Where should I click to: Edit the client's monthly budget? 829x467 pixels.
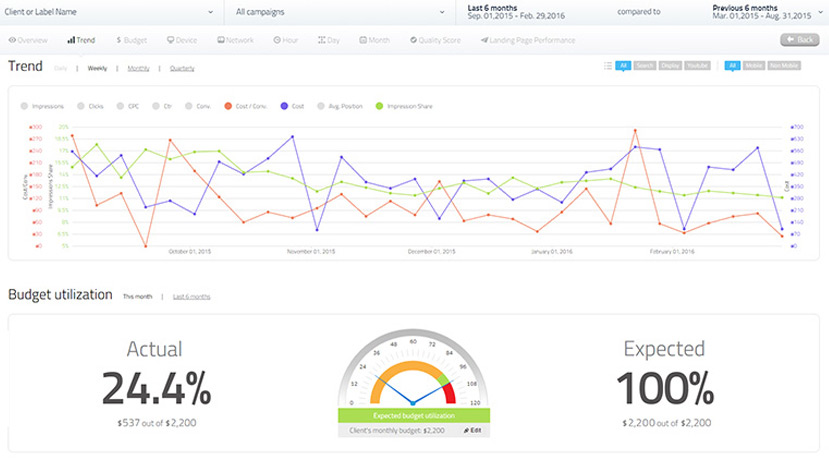pos(473,431)
